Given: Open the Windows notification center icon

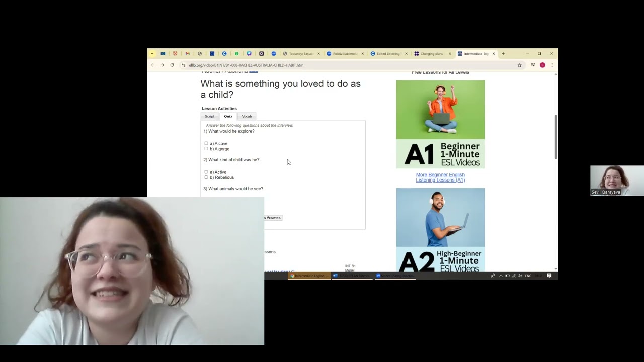Looking at the screenshot, I should pyautogui.click(x=549, y=276).
